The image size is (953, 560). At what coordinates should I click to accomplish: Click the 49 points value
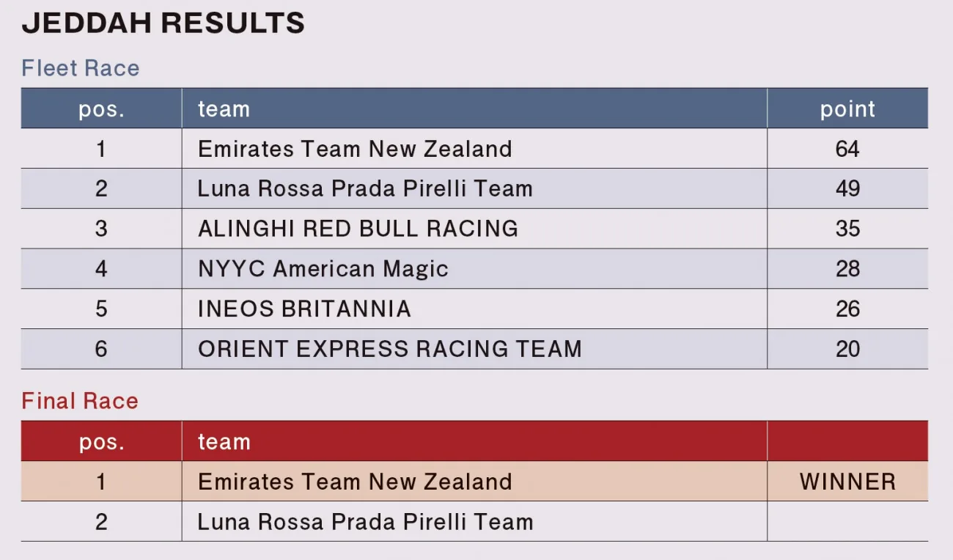[847, 189]
